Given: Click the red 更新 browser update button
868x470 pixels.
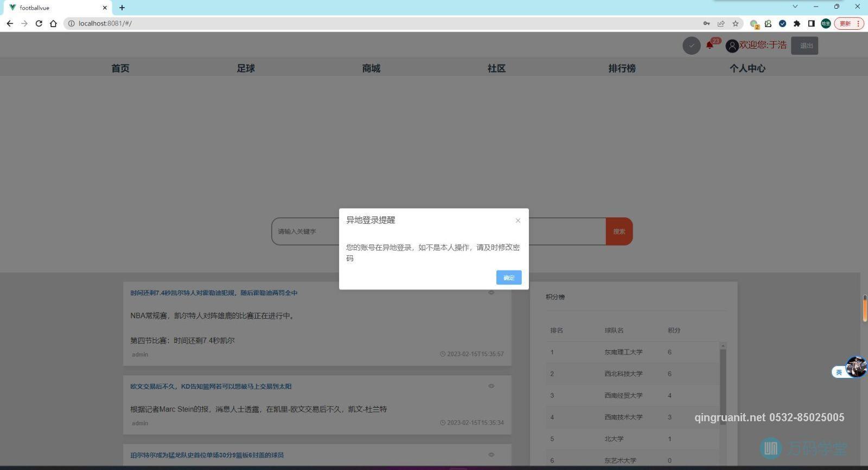Looking at the screenshot, I should 849,23.
